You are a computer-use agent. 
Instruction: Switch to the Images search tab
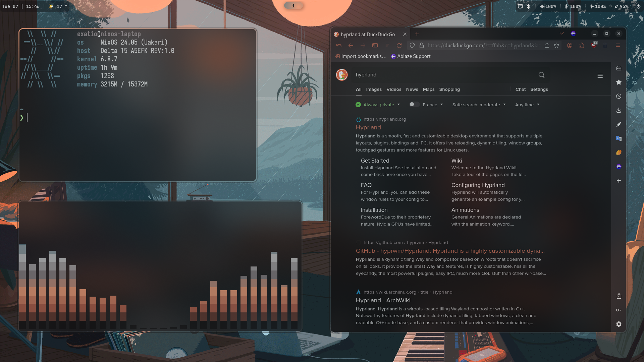pos(374,89)
